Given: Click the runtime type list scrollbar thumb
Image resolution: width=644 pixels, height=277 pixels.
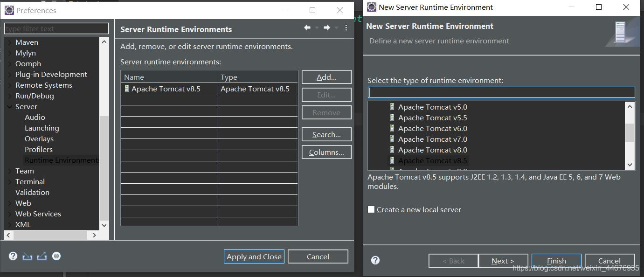Looking at the screenshot, I should click(x=630, y=132).
